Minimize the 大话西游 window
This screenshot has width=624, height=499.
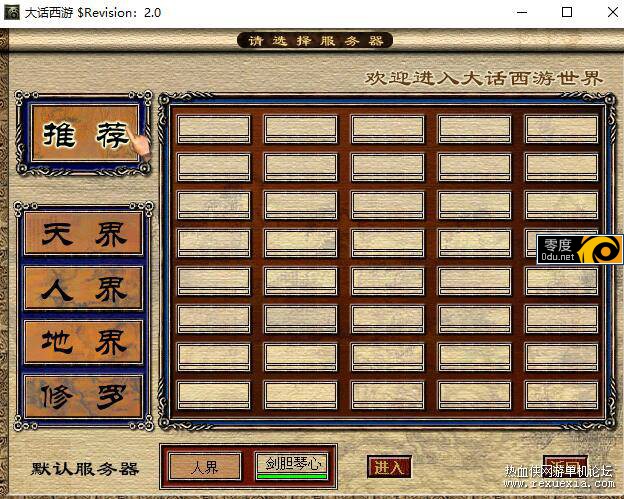[521, 13]
